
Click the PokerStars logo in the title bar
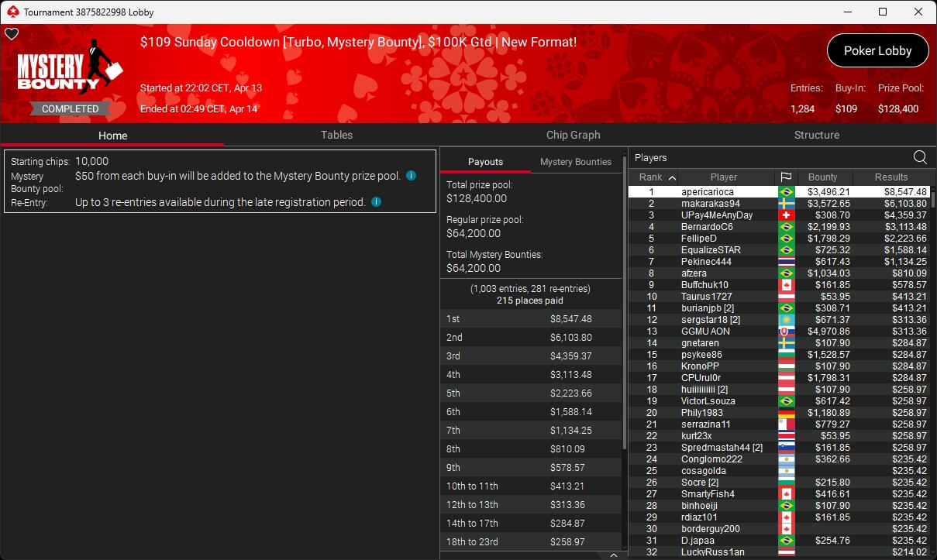coord(12,12)
